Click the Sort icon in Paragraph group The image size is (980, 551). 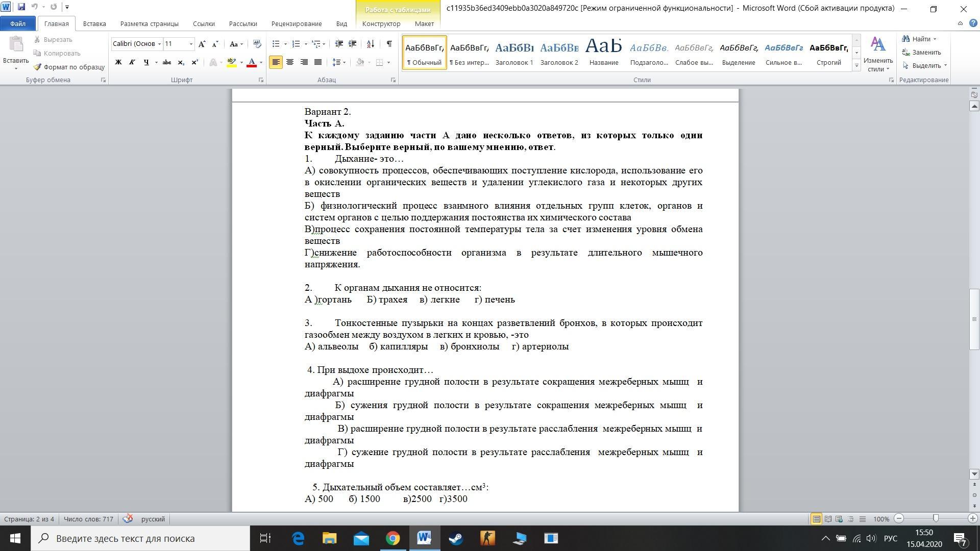[x=371, y=44]
